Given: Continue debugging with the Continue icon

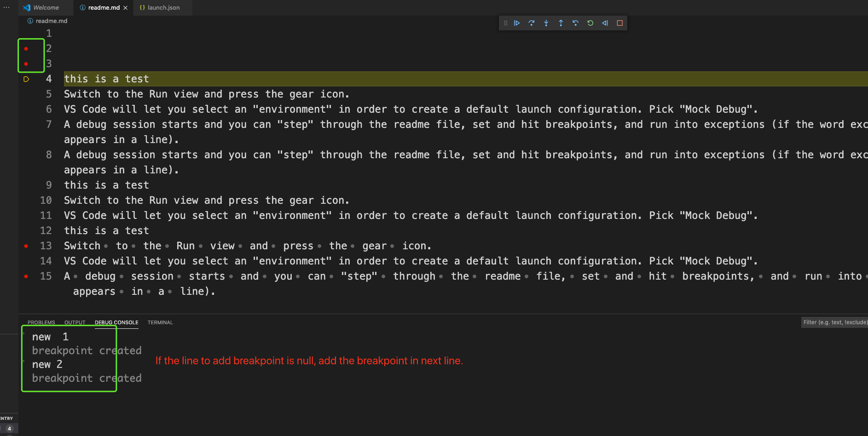Looking at the screenshot, I should pyautogui.click(x=517, y=23).
